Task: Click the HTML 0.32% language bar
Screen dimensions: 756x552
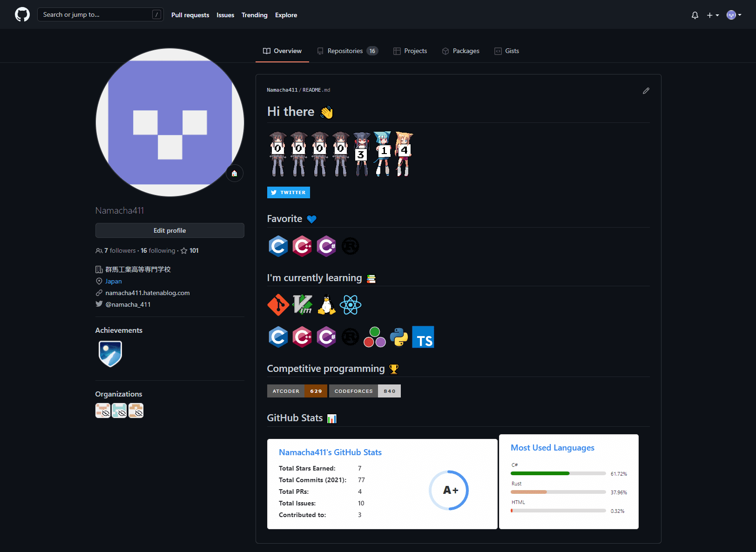Action: coord(558,511)
